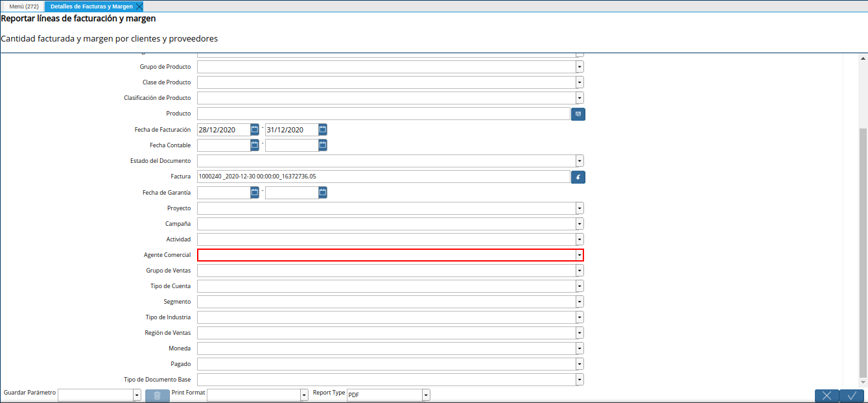Expand the Grupo de Ventas dropdown
868x403 pixels.
point(580,271)
